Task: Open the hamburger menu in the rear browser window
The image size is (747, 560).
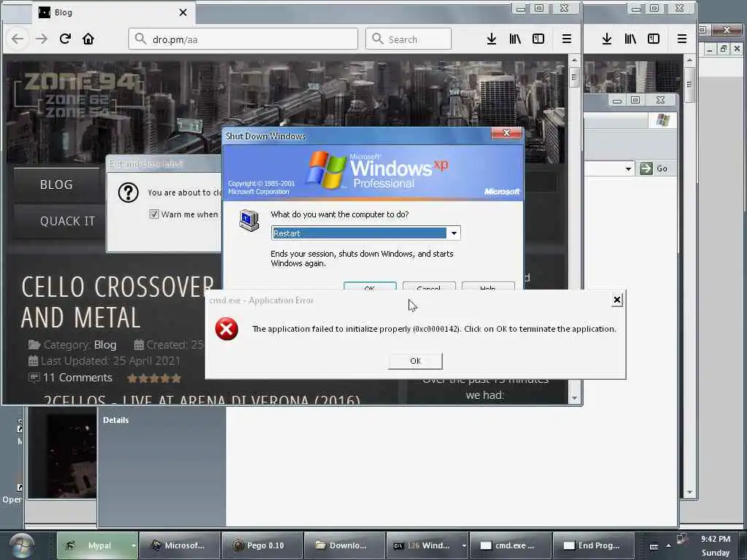Action: click(682, 39)
